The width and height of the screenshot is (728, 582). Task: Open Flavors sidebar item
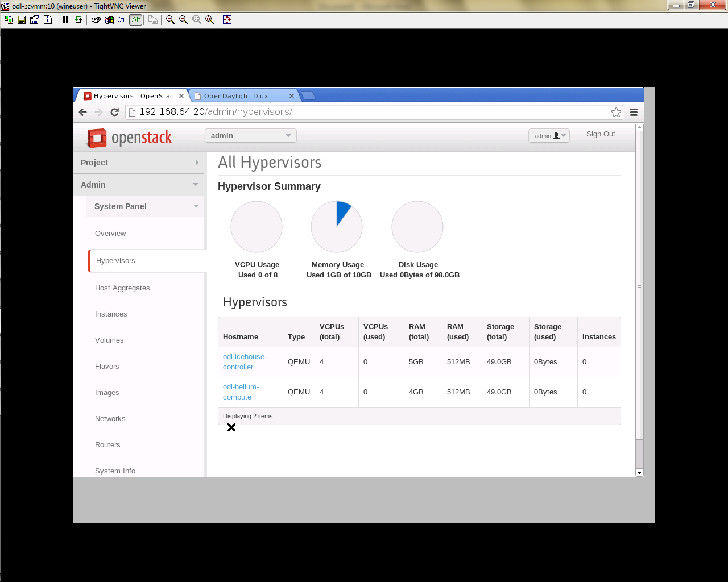pyautogui.click(x=107, y=367)
